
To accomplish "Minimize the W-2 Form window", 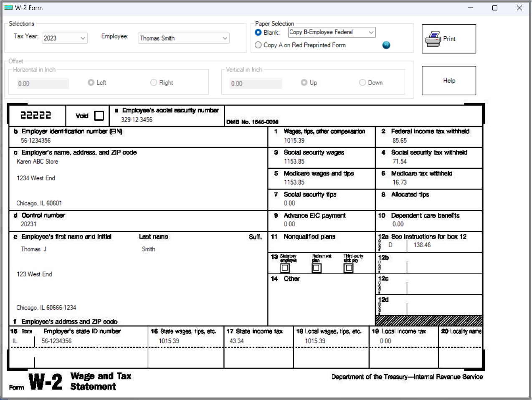I will pos(471,8).
